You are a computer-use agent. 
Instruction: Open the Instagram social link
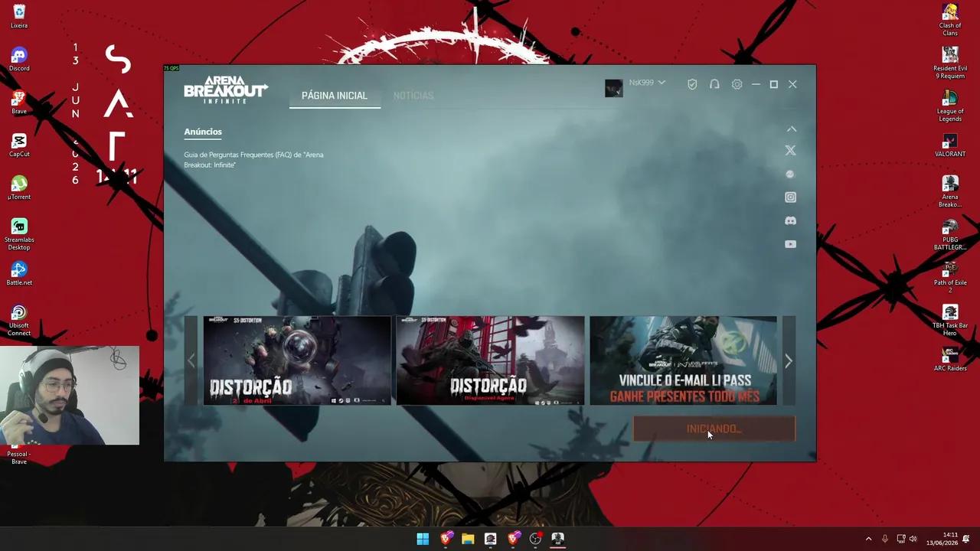[x=790, y=197]
